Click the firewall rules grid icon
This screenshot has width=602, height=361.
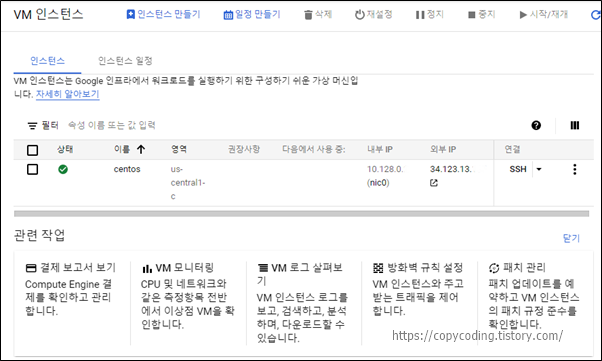coord(378,268)
